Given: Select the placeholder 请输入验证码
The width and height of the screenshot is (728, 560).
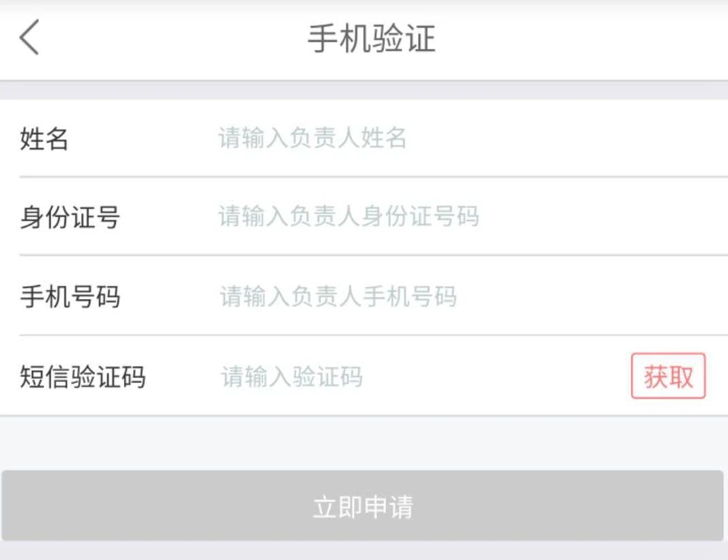Looking at the screenshot, I should (x=293, y=377).
